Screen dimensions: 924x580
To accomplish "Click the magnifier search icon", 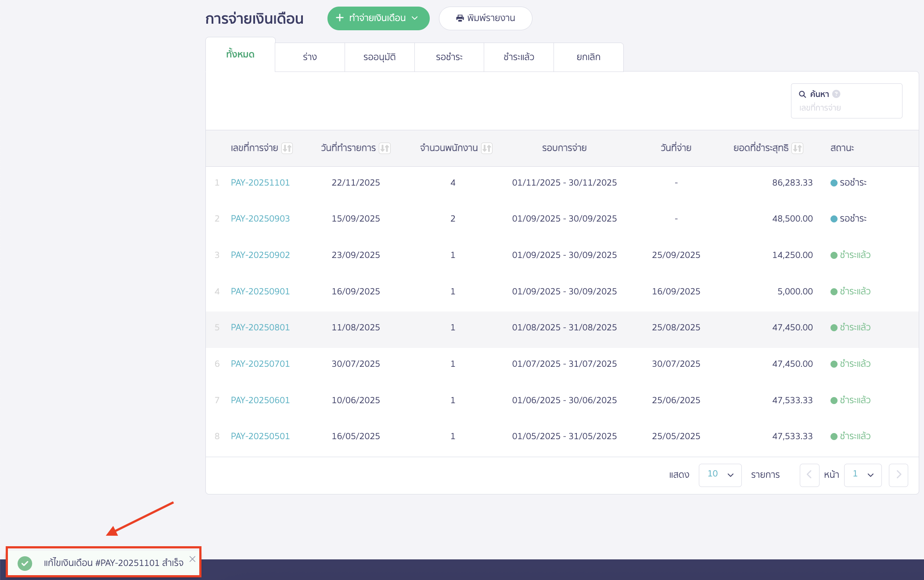I will pos(802,93).
